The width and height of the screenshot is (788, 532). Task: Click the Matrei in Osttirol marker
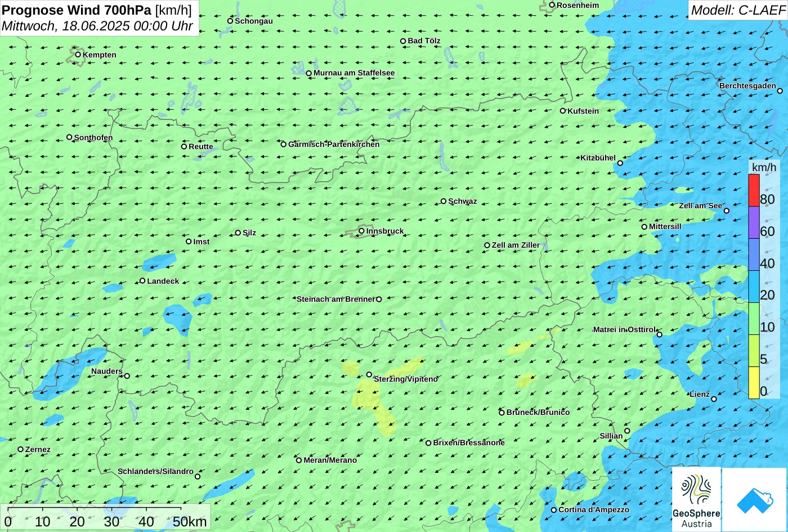coord(660,334)
